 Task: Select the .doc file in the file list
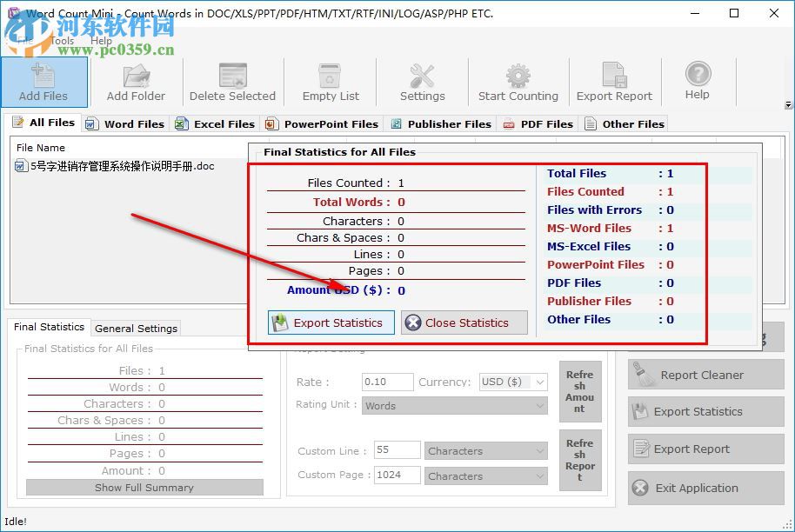click(x=122, y=166)
